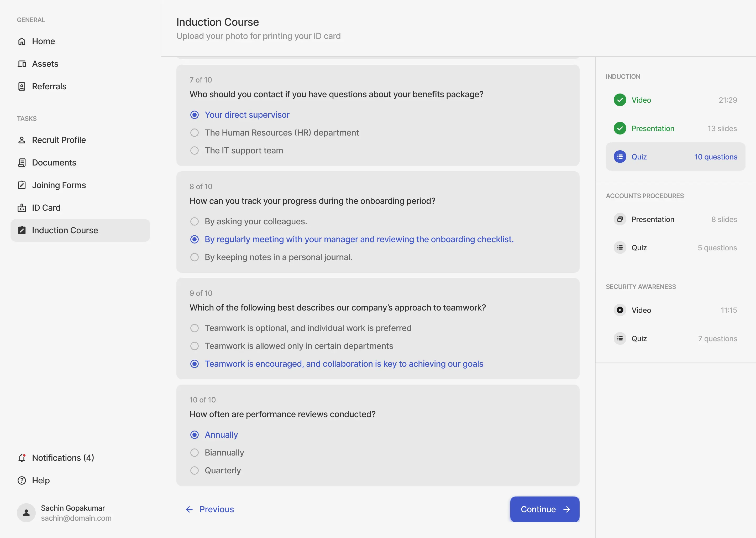756x538 pixels.
Task: Pick 'Quarterly' for performance reviews
Action: pos(195,470)
